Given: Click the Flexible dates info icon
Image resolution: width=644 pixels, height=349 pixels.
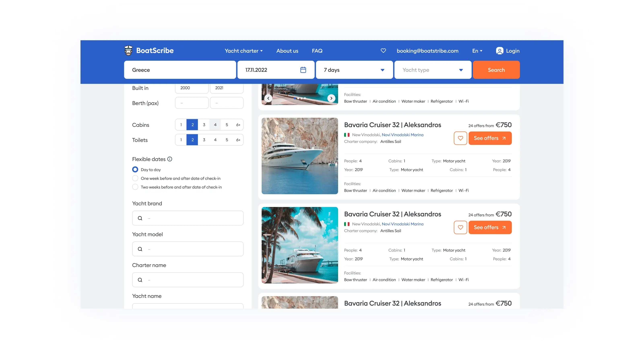Looking at the screenshot, I should tap(170, 159).
